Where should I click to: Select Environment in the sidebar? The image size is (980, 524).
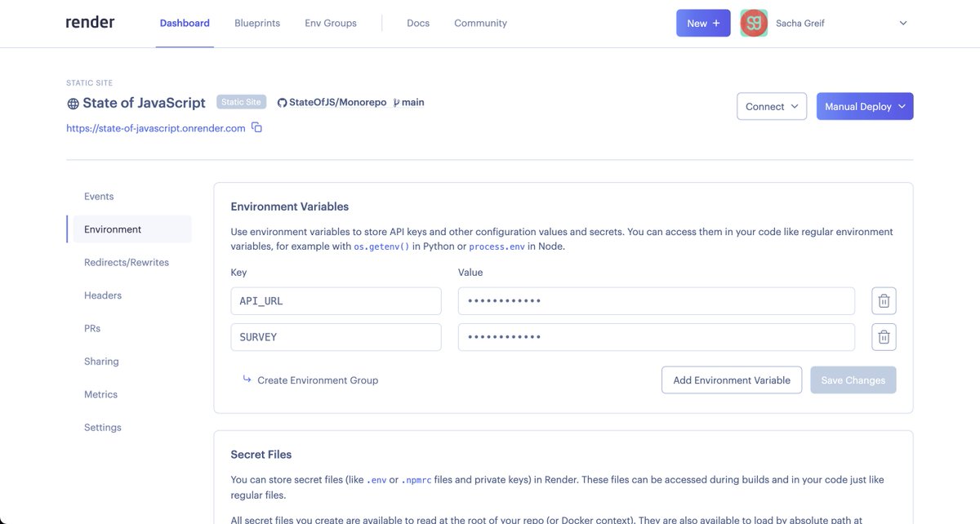[131, 229]
